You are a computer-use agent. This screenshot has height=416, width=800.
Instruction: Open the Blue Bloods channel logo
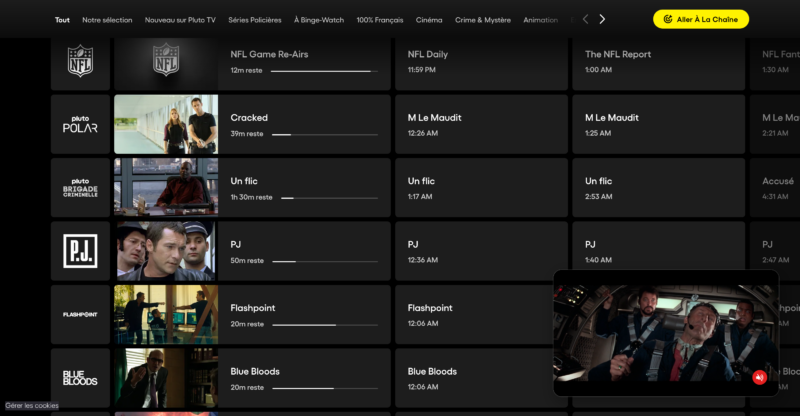[80, 378]
